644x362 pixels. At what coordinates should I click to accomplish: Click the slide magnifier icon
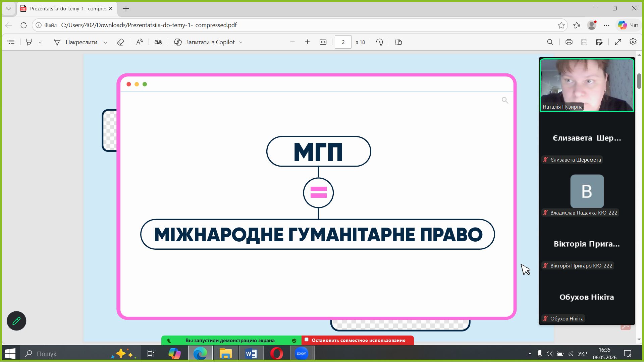[505, 100]
